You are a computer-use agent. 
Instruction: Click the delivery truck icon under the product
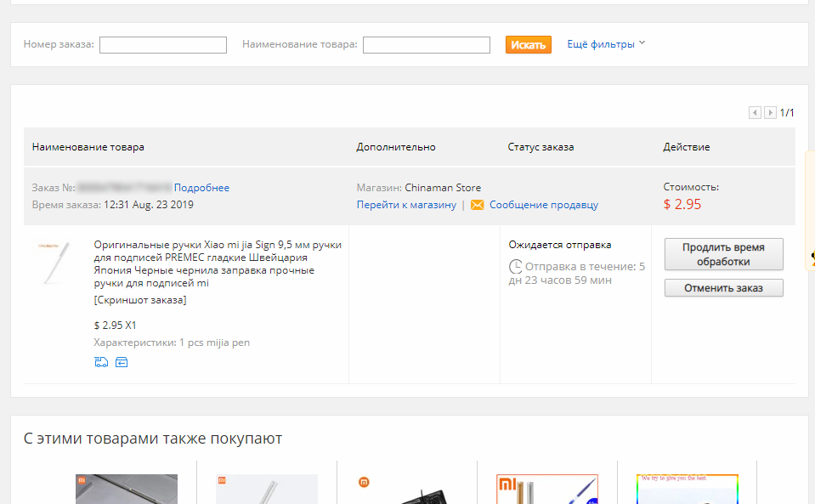101,362
